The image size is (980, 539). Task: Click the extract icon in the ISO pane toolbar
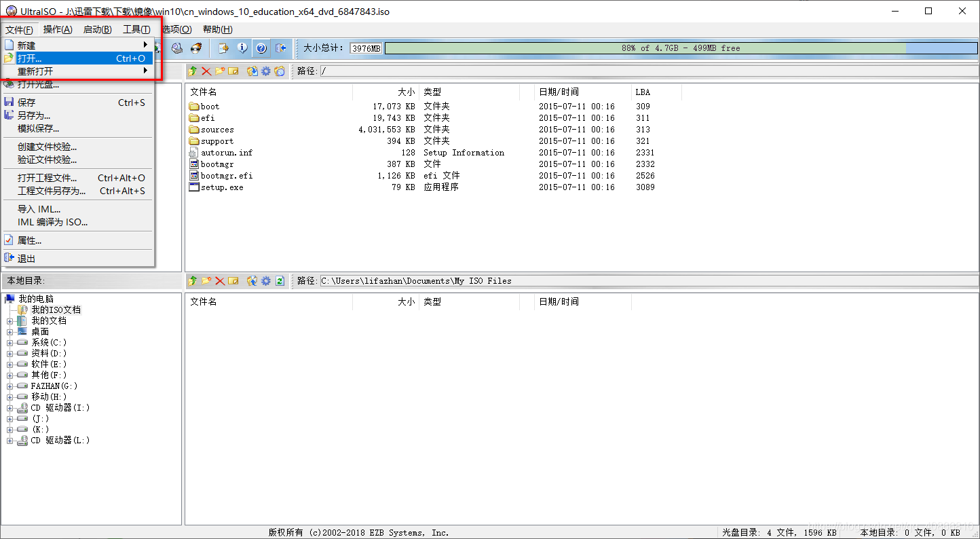[x=252, y=71]
